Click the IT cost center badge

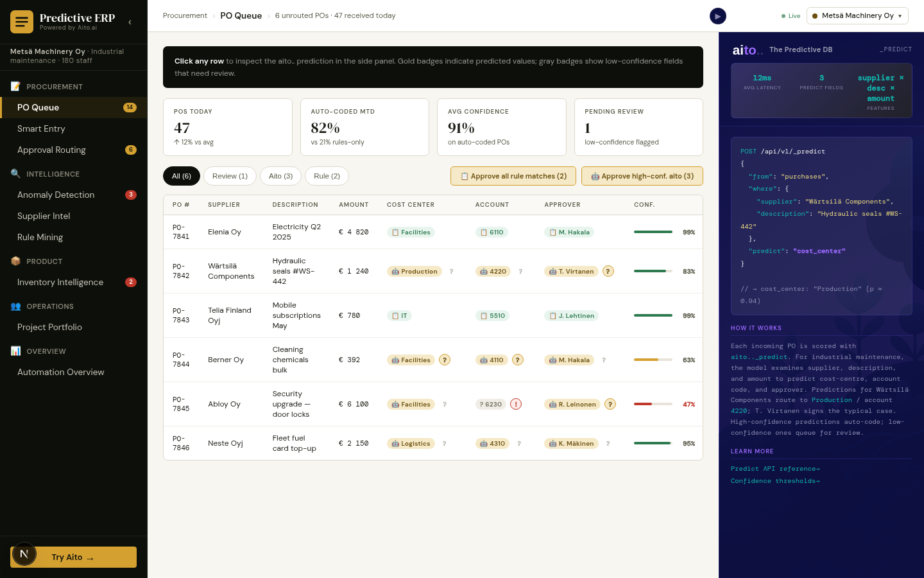click(399, 316)
